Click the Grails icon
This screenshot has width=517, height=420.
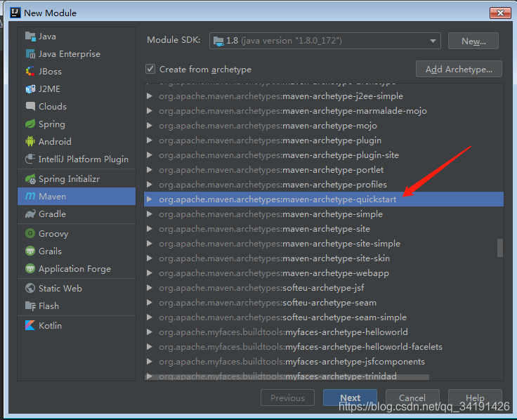pos(30,251)
